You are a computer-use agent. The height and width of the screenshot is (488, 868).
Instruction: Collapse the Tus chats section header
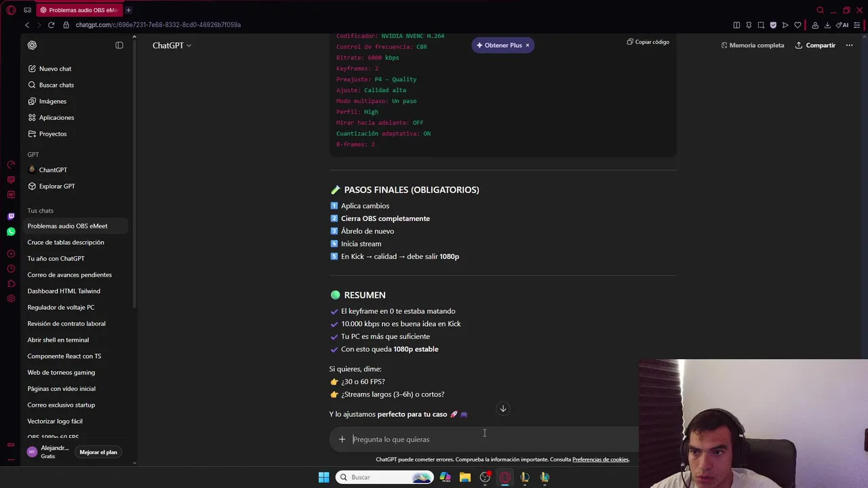coord(40,211)
